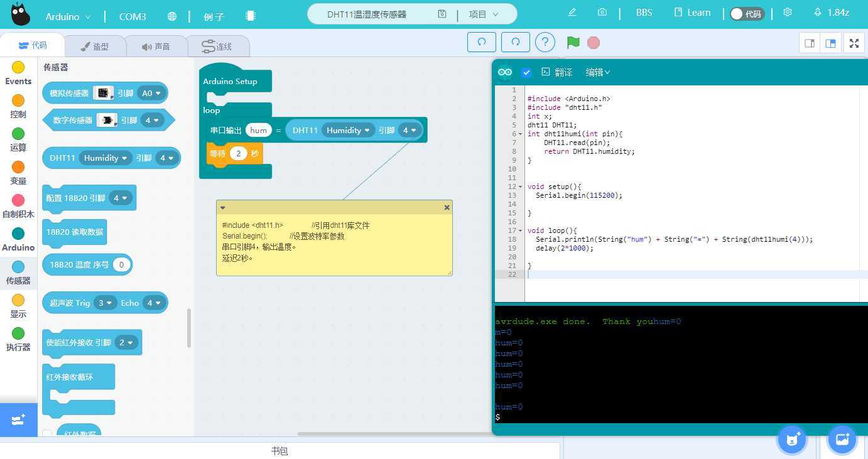Enter fullscreen stage mode icon

(854, 43)
